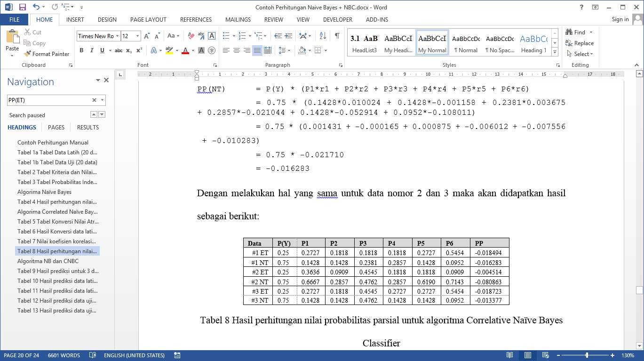The height and width of the screenshot is (361, 644).
Task: Select the Heading 1 style
Action: (533, 43)
